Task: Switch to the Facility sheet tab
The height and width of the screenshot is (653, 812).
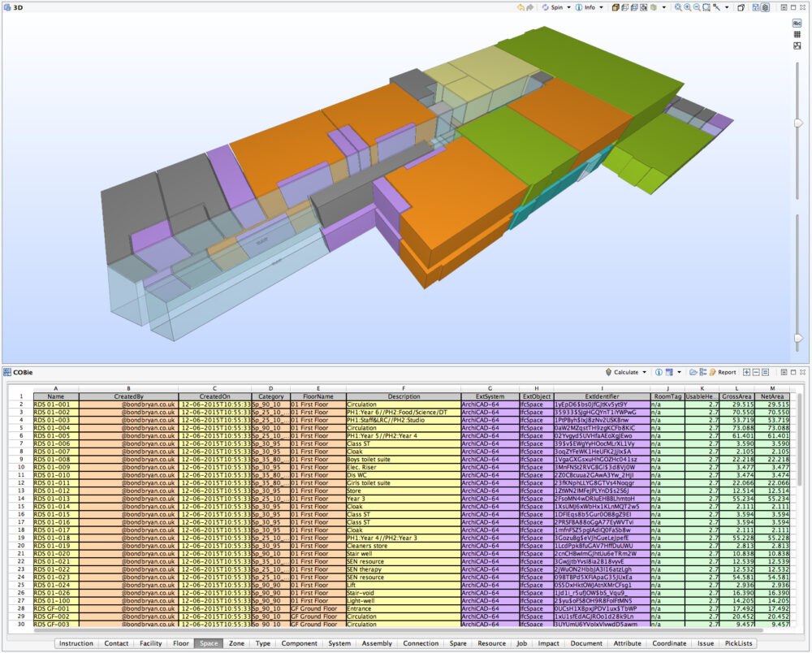Action: click(151, 643)
